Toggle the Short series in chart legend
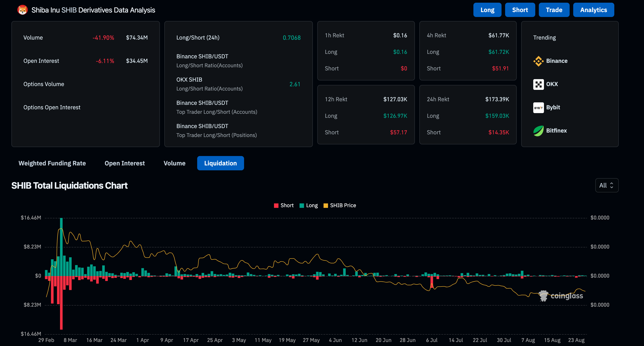The width and height of the screenshot is (644, 346). pyautogui.click(x=286, y=205)
